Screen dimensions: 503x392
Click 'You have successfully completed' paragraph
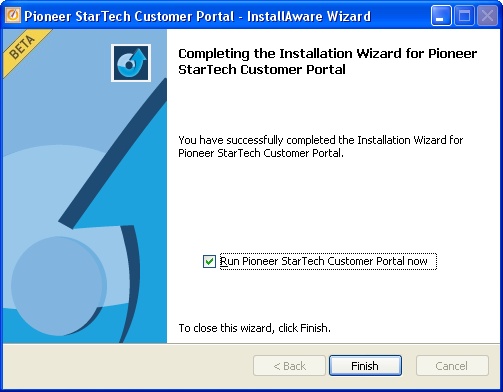(x=321, y=146)
